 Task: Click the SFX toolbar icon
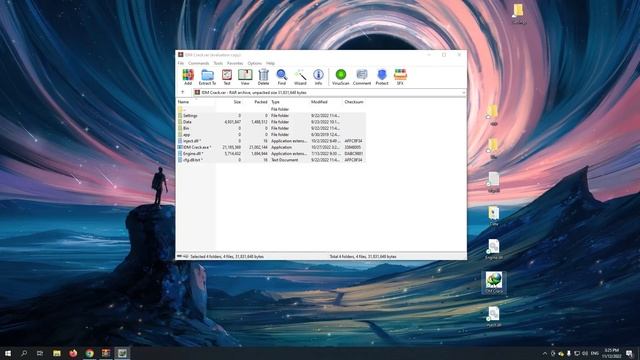click(400, 77)
